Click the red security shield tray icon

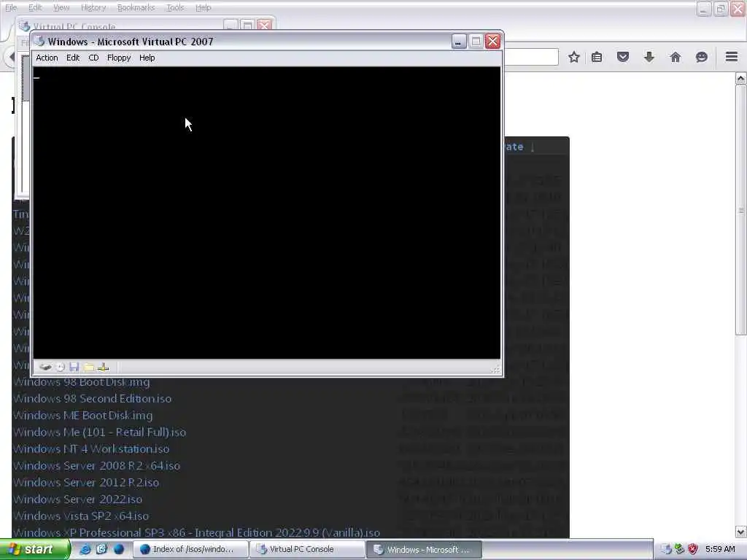point(693,549)
